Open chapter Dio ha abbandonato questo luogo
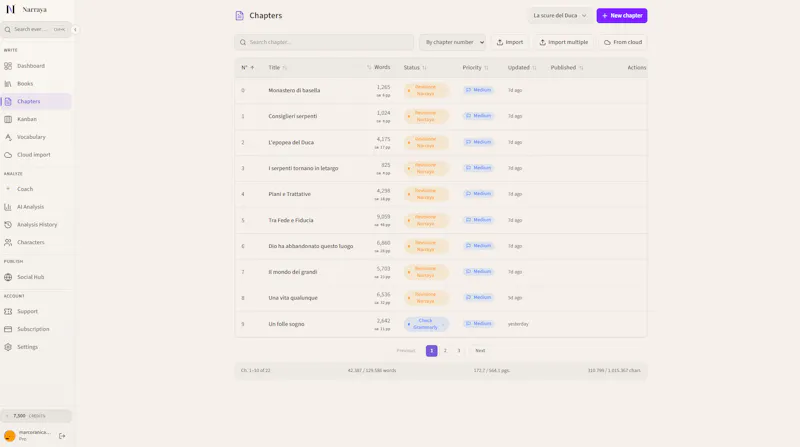The width and height of the screenshot is (800, 447). pyautogui.click(x=311, y=246)
